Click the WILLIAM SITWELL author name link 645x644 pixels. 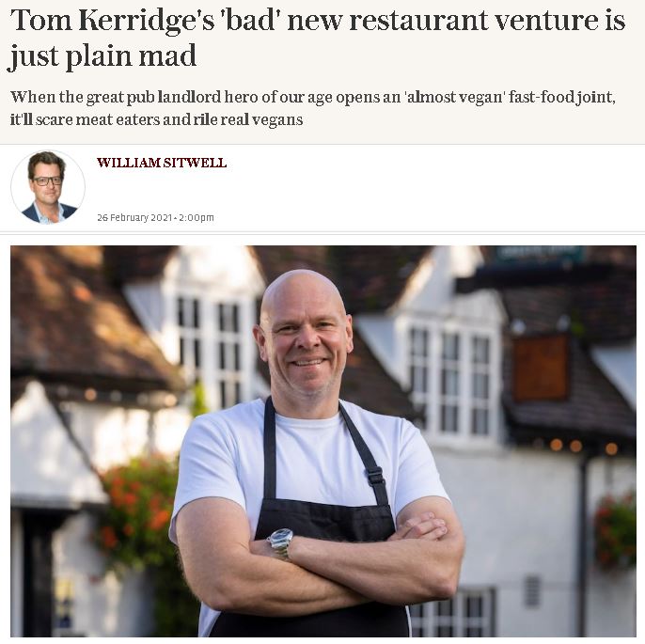click(x=162, y=163)
